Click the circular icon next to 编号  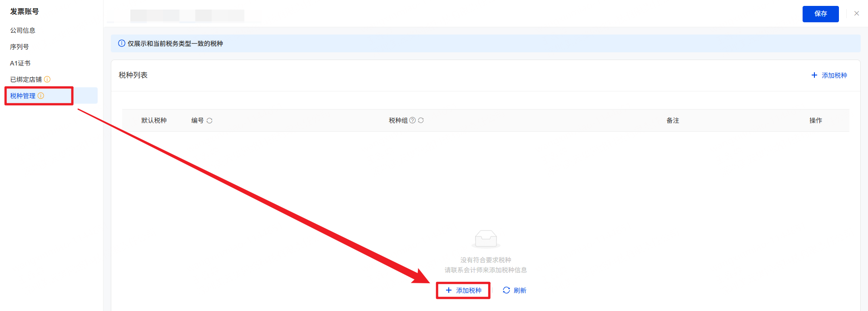(x=209, y=120)
